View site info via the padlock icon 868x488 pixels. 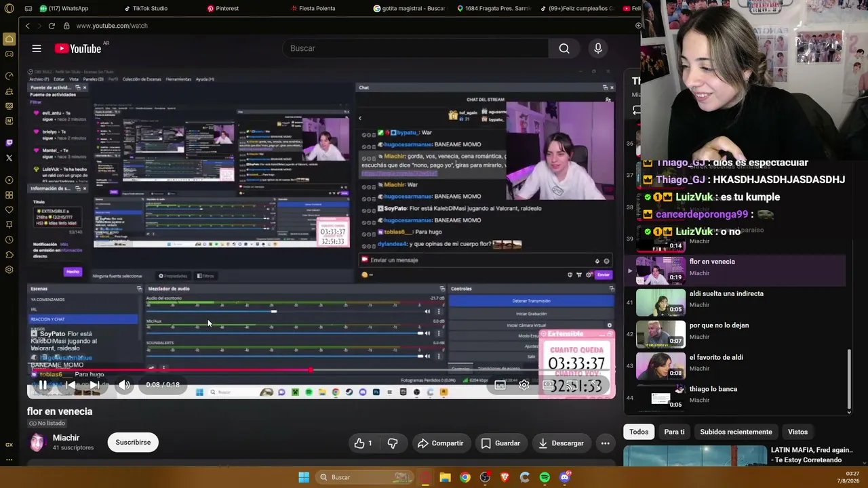click(66, 26)
